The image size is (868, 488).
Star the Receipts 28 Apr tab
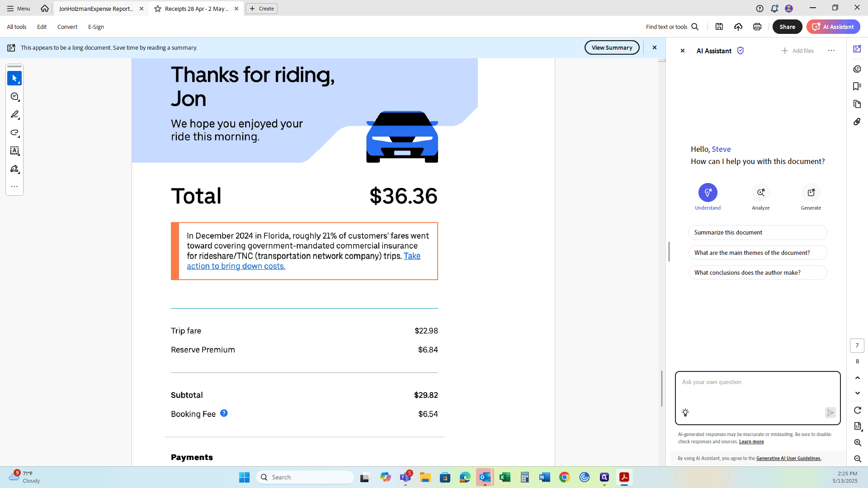158,9
